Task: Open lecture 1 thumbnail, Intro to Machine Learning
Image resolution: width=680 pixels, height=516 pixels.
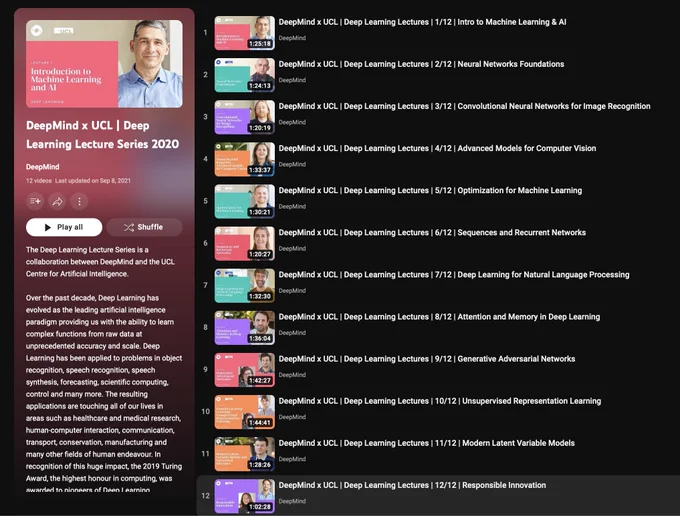Action: point(245,33)
